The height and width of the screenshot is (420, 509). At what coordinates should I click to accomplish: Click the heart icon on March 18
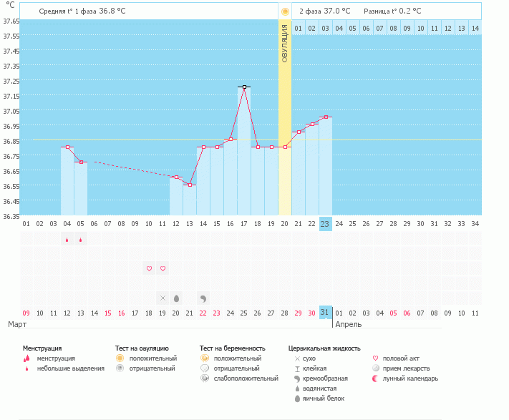click(x=149, y=268)
